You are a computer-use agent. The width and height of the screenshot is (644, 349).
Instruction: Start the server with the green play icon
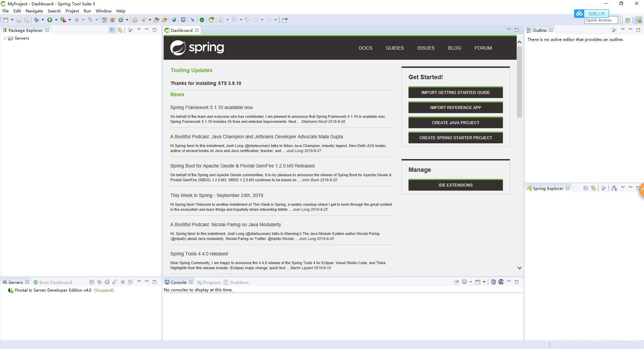(107, 282)
